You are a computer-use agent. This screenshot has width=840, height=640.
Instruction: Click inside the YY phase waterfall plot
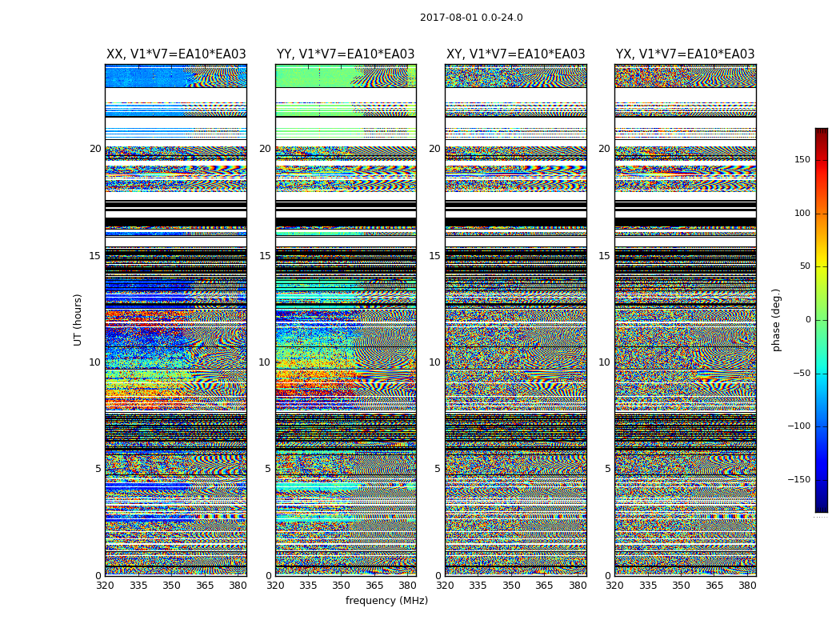346,320
